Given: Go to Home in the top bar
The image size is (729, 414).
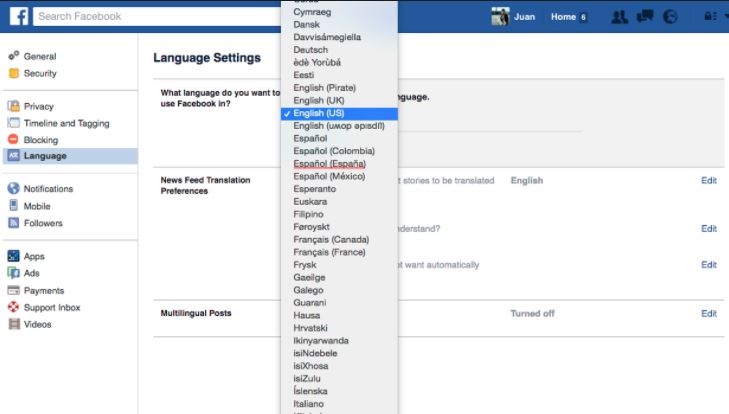Looking at the screenshot, I should (563, 17).
